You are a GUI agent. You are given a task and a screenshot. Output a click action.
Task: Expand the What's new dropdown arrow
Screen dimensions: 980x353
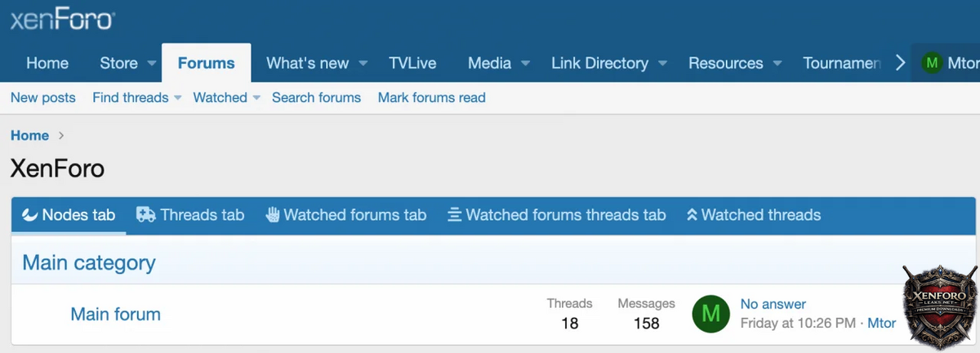click(363, 64)
